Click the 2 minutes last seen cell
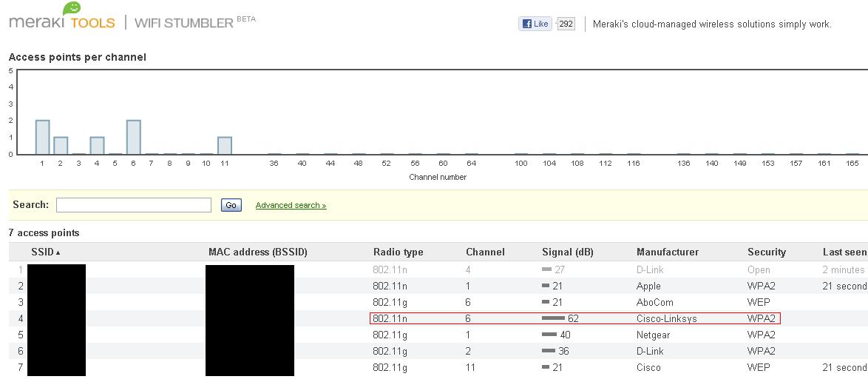Screen dimensions: 868x382 point(845,270)
